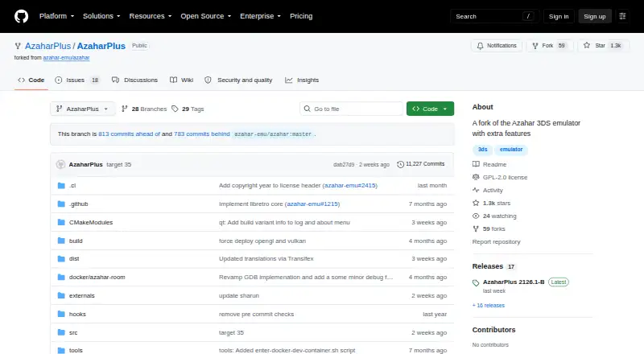Open the AzaharPlus branch selector dropdown
The height and width of the screenshot is (354, 644).
[x=83, y=109]
